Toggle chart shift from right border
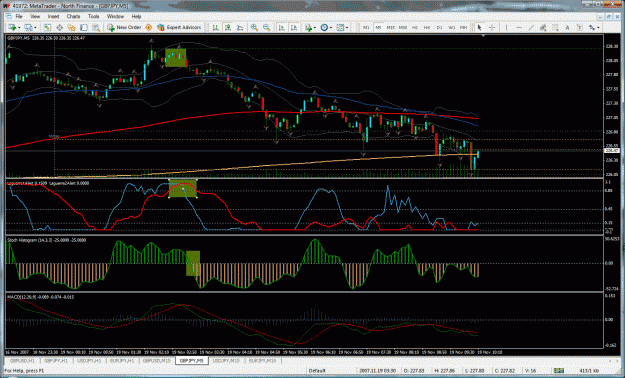 pos(294,28)
